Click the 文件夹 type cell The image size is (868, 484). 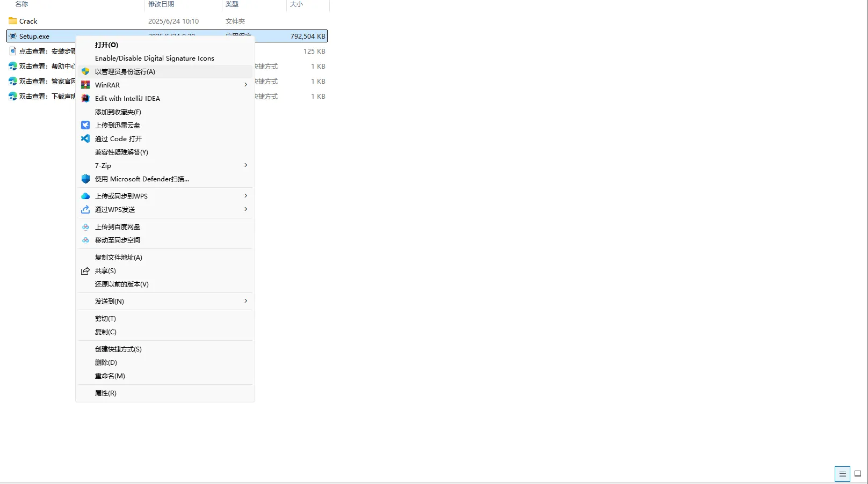pyautogui.click(x=235, y=21)
